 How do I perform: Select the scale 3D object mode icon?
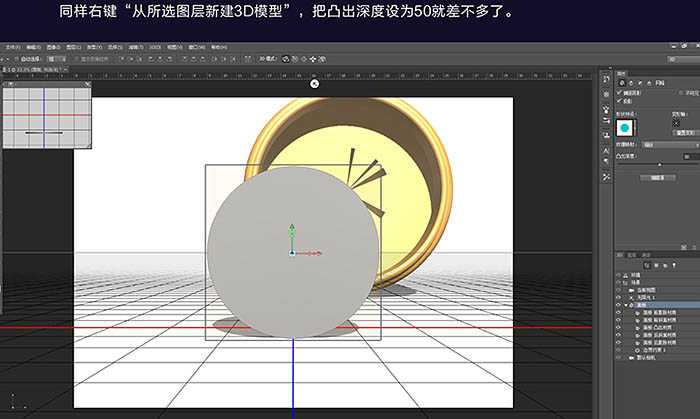[322, 59]
